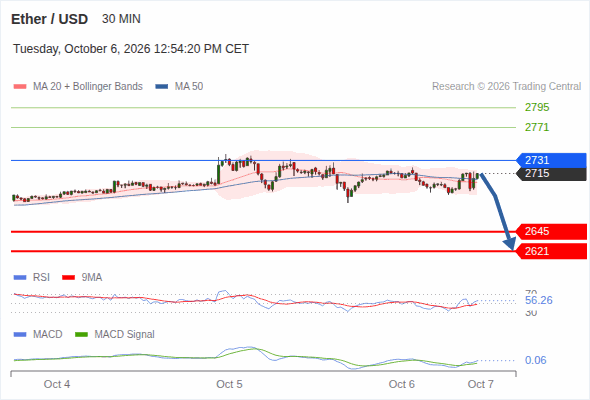Viewport: 590px width, 400px height.
Task: Click the MA 20 + Bollinger Bands legend label
Action: [88, 87]
